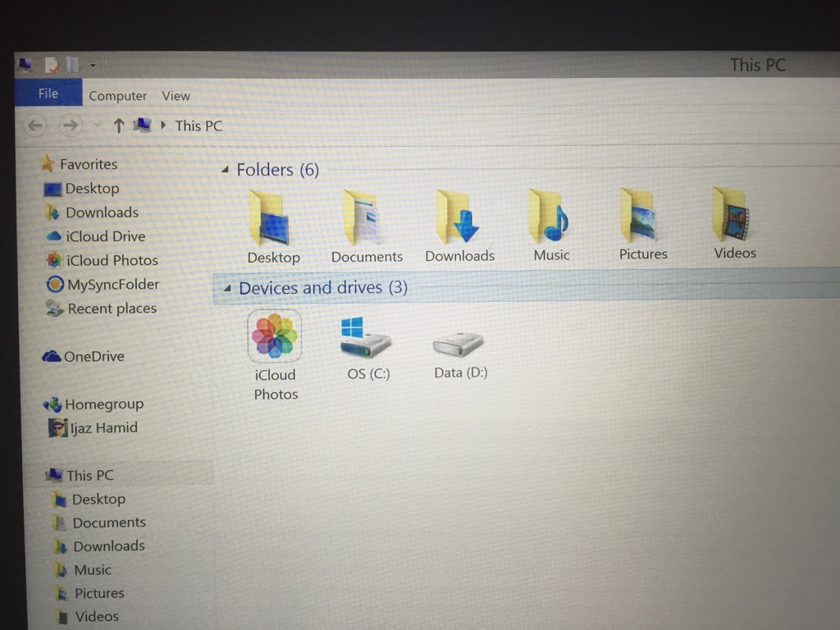Select Documents under This PC tree
The height and width of the screenshot is (630, 840).
coord(109,523)
